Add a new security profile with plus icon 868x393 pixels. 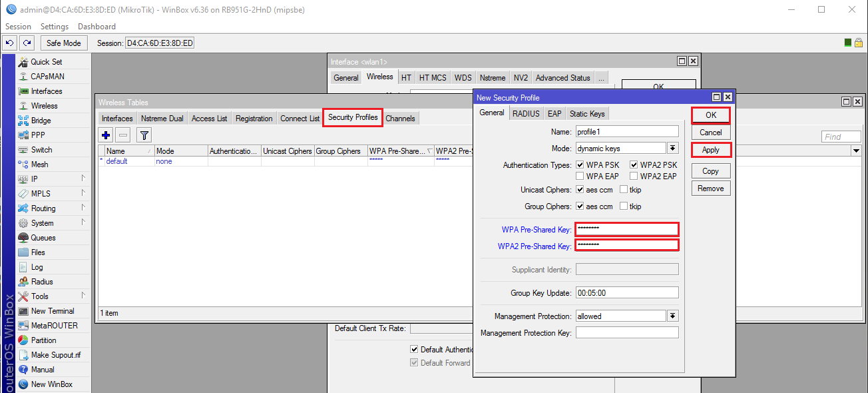105,135
